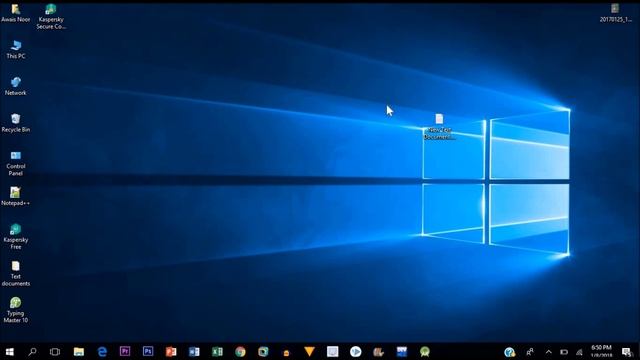The height and width of the screenshot is (360, 640).
Task: Open the Awais Noor user folder icon
Action: click(x=16, y=13)
